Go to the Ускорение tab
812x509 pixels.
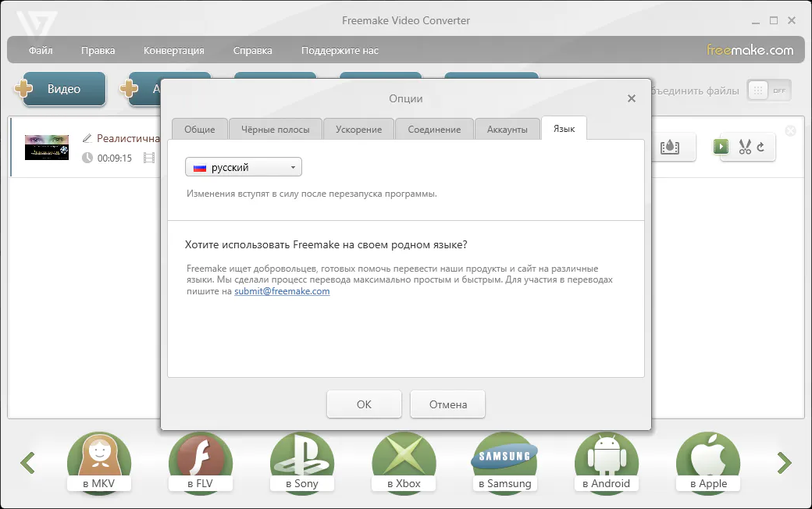[x=358, y=130]
